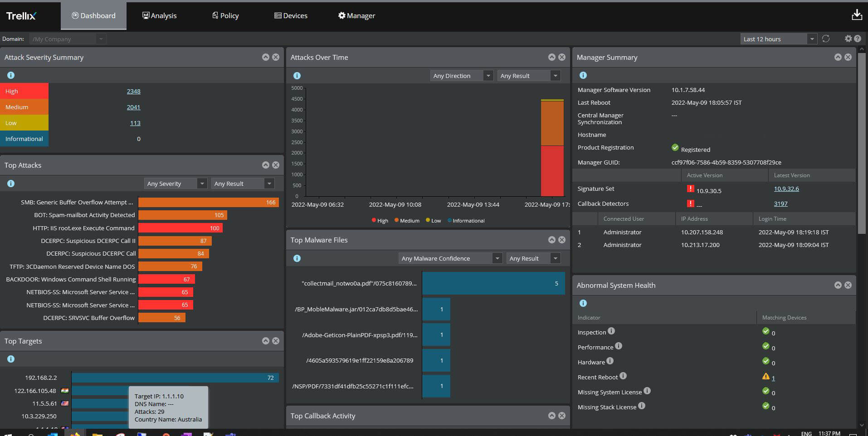The height and width of the screenshot is (436, 868).
Task: Click the flag icon next to 122.166.105.48
Action: point(65,391)
